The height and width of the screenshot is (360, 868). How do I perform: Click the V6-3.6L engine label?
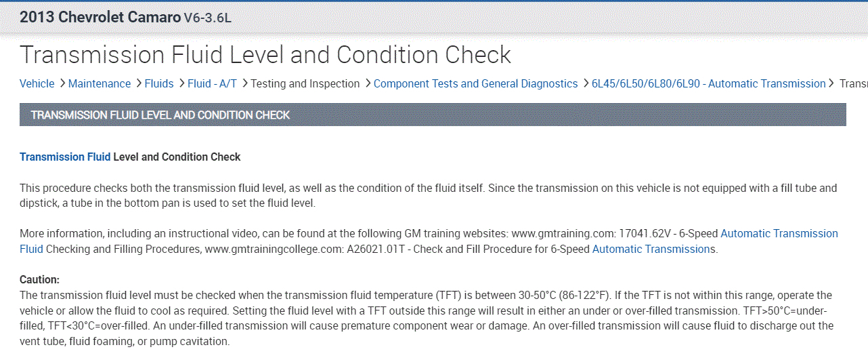pyautogui.click(x=208, y=18)
